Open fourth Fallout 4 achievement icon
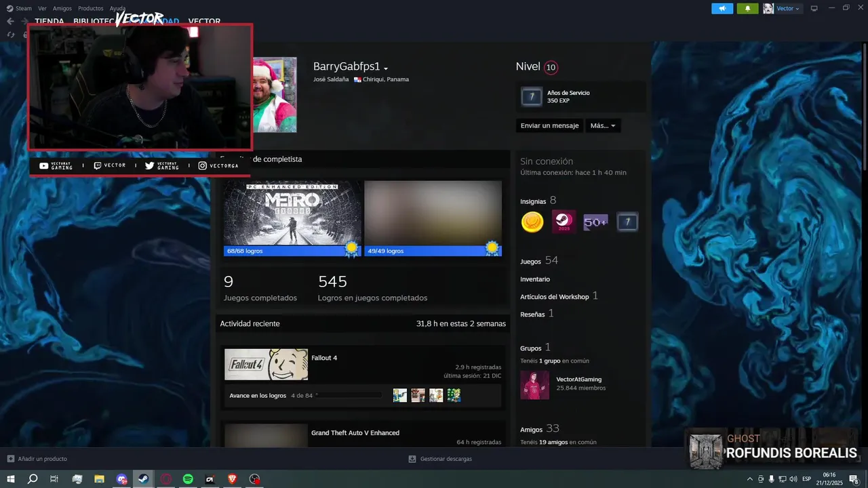Image resolution: width=868 pixels, height=488 pixels. tap(454, 395)
